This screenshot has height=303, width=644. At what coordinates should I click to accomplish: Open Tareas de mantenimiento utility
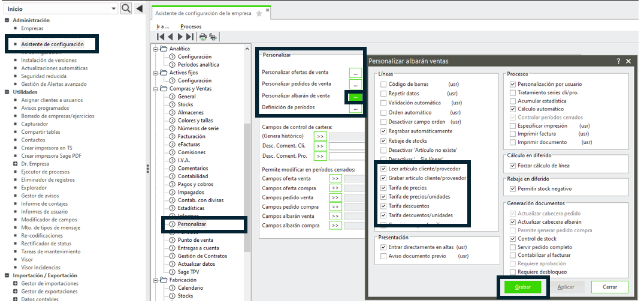click(x=51, y=251)
